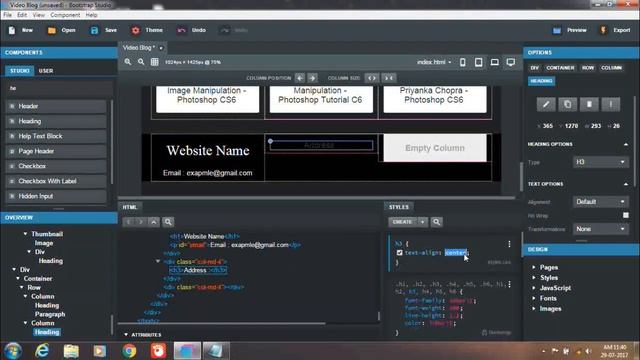Uncheck the text-align property checkbox
This screenshot has height=360, width=640.
400,253
